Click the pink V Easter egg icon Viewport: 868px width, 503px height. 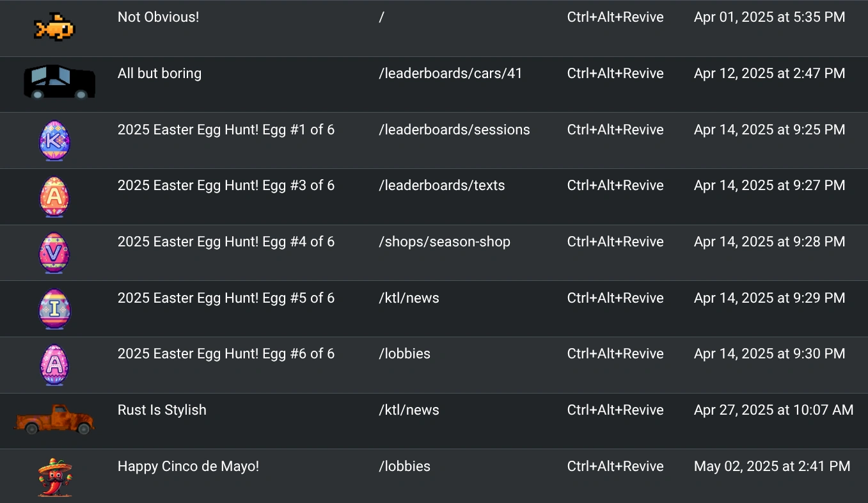click(x=54, y=253)
